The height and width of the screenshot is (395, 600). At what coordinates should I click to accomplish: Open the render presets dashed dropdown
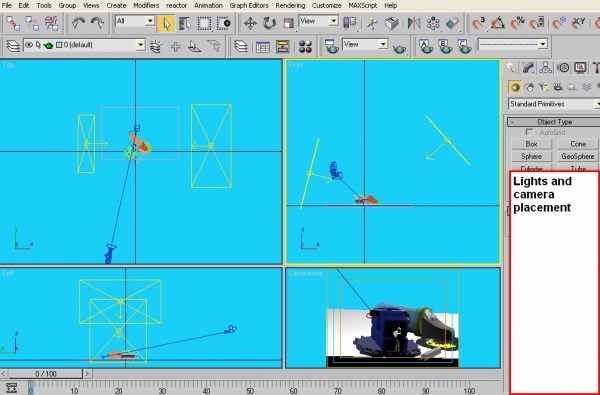pyautogui.click(x=513, y=44)
